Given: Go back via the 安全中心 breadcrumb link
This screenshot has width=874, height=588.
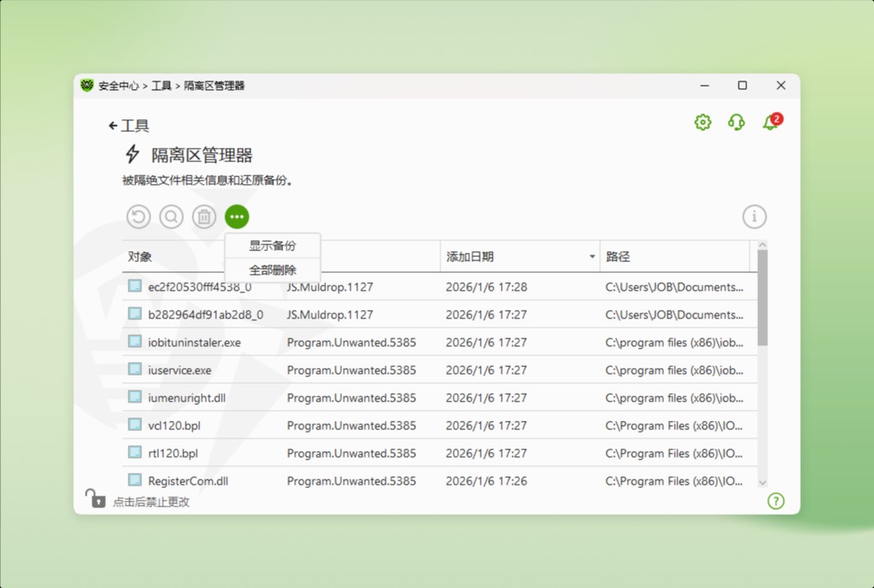Looking at the screenshot, I should (x=120, y=85).
